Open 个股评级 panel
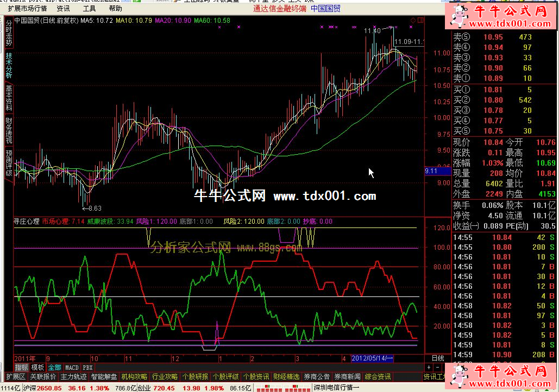559x392 pixels. click(x=225, y=377)
